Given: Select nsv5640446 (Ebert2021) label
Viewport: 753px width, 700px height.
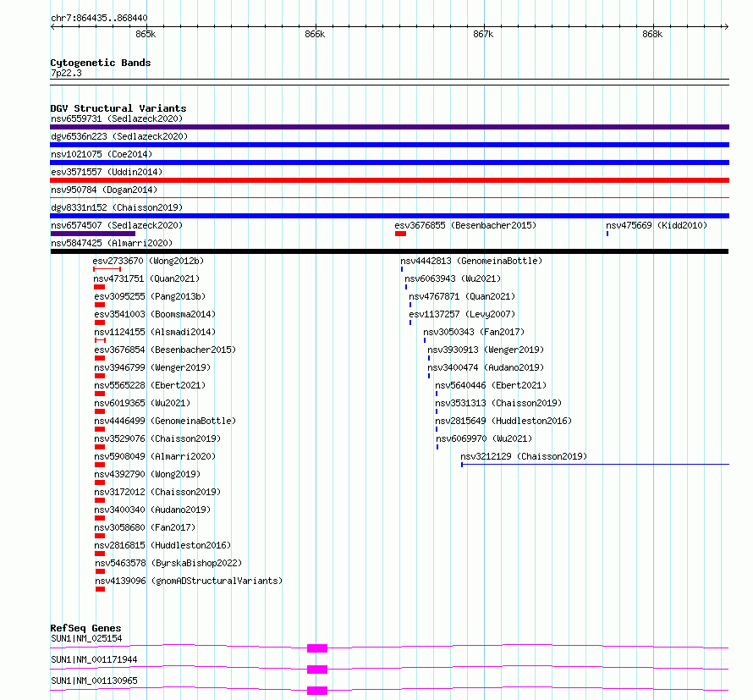Looking at the screenshot, I should (491, 385).
